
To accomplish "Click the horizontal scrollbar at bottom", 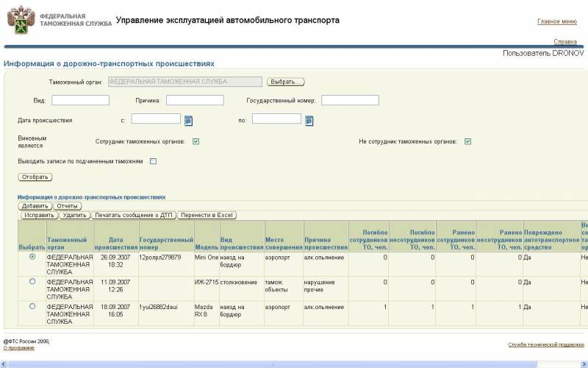I will pos(273,364).
